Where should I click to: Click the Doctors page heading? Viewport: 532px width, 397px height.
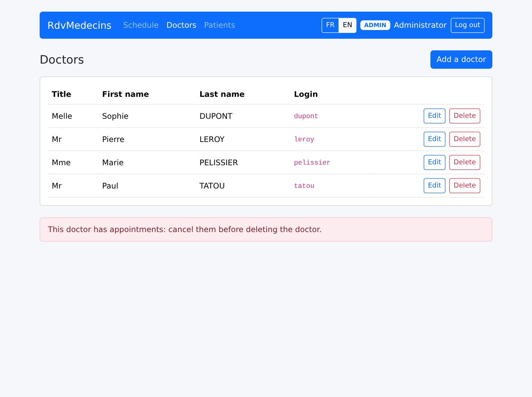pos(62,60)
